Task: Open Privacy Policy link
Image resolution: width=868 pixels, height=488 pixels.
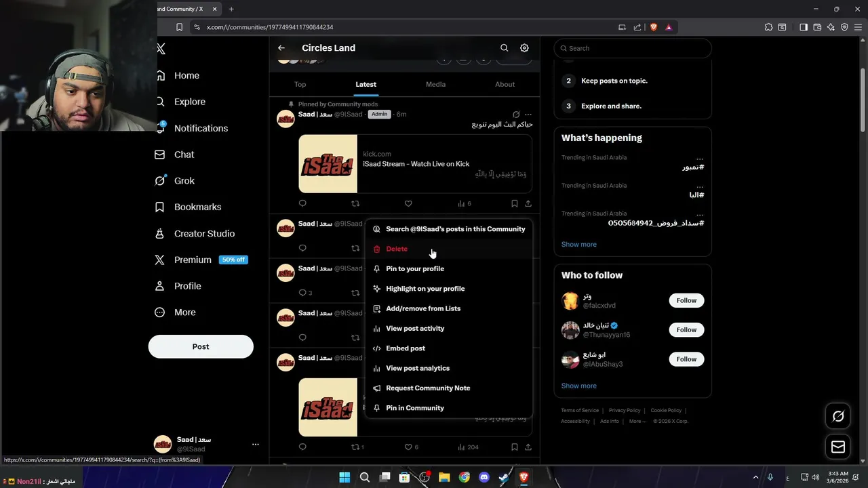Action: (625, 410)
